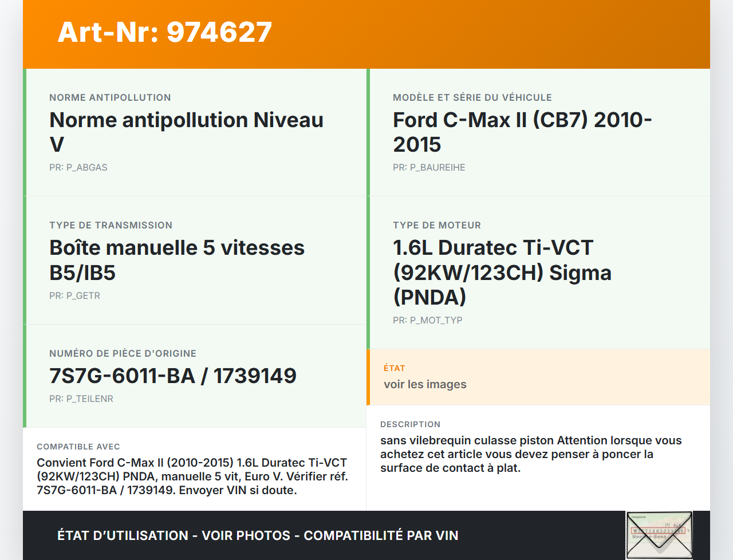Image resolution: width=733 pixels, height=560 pixels.
Task: Select the PR: P_GETR label
Action: 74,295
